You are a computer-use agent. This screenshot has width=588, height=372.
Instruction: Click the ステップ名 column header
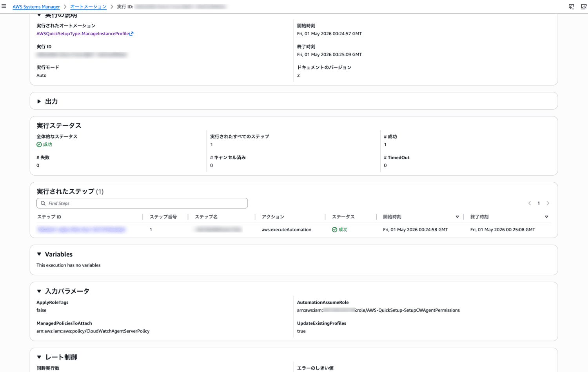[206, 217]
